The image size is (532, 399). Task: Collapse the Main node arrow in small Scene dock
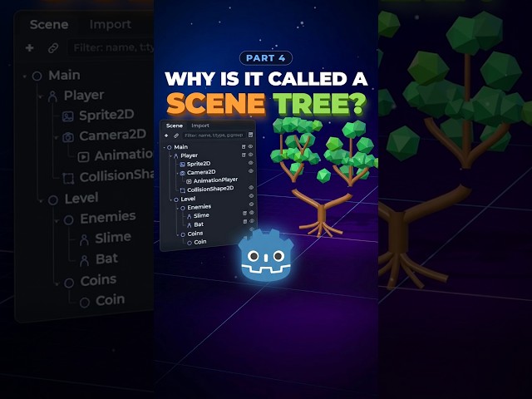(165, 147)
